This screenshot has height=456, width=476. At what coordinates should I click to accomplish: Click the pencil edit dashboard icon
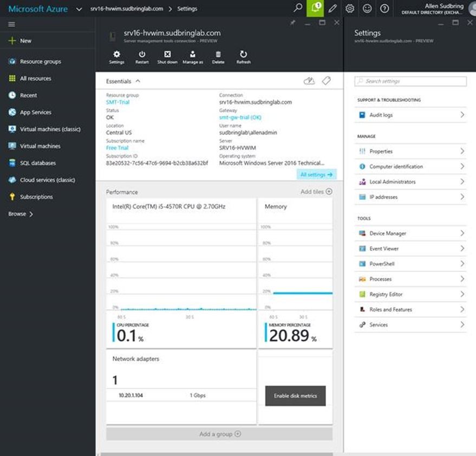coord(332,8)
